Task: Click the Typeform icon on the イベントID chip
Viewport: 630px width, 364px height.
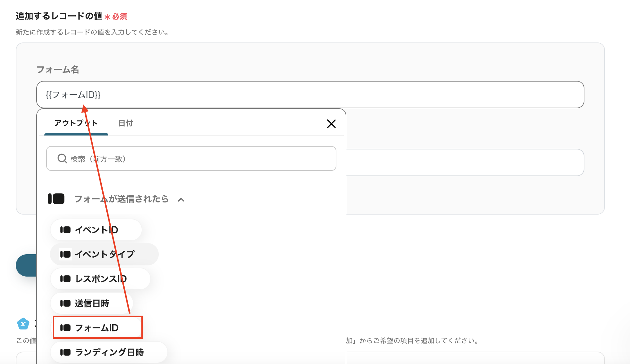Action: pyautogui.click(x=65, y=230)
